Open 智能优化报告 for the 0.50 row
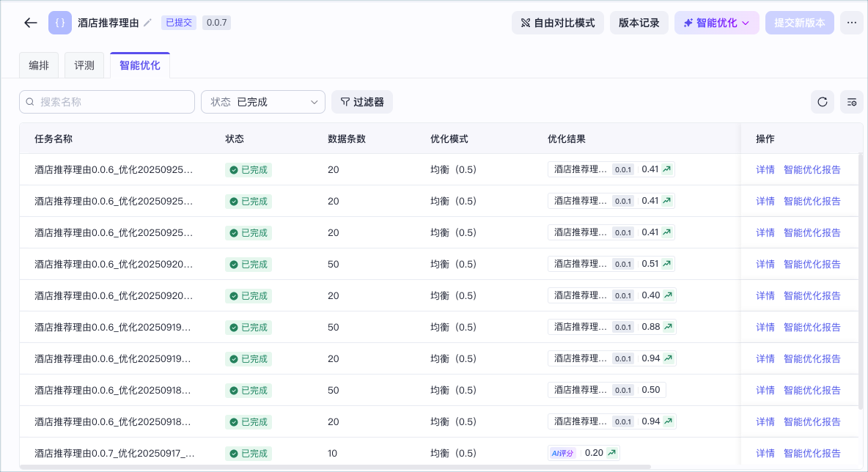The image size is (868, 472). click(x=812, y=390)
